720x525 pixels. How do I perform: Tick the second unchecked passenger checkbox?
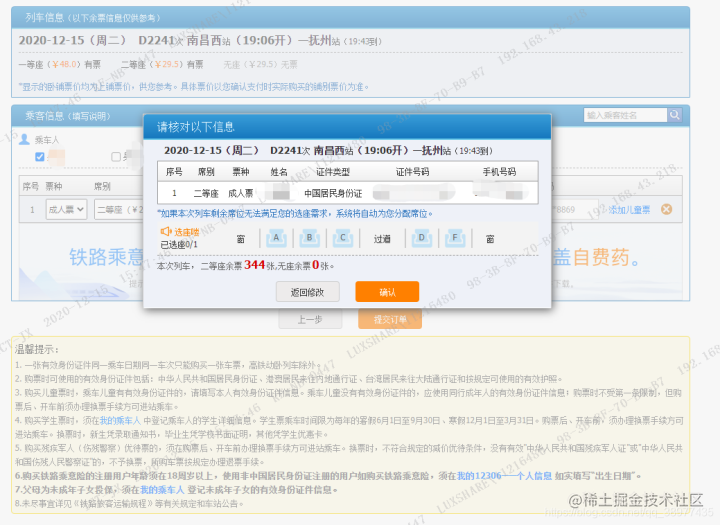point(116,157)
